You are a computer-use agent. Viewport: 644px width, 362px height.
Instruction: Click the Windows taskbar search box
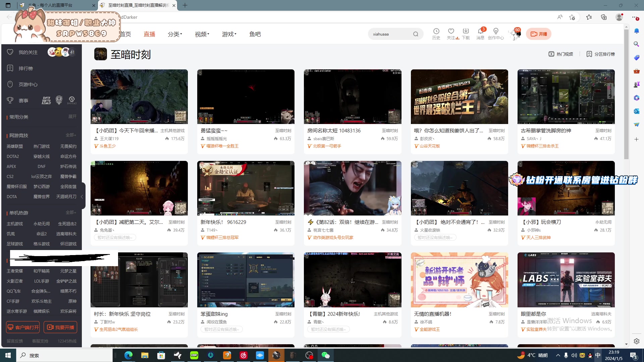[x=64, y=355]
